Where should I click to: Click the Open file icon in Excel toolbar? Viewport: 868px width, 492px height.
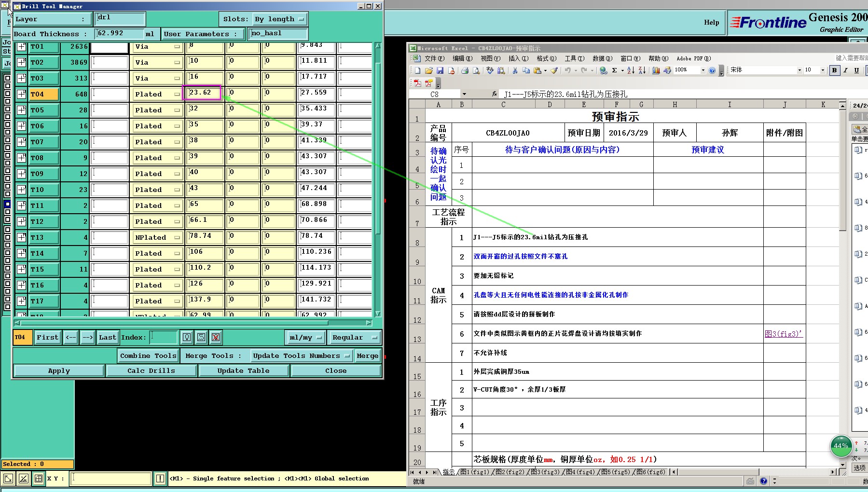[x=428, y=70]
